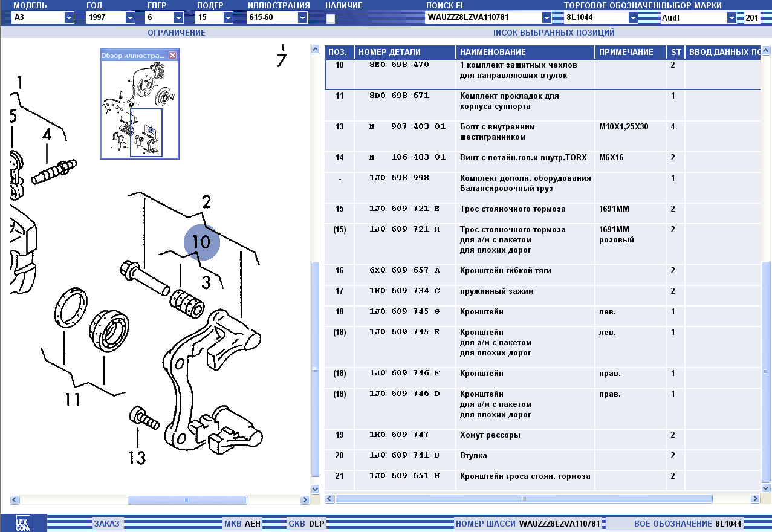Screen dimensions: 772x532
Task: Select part 1J0 609 741 B
Action: click(404, 456)
